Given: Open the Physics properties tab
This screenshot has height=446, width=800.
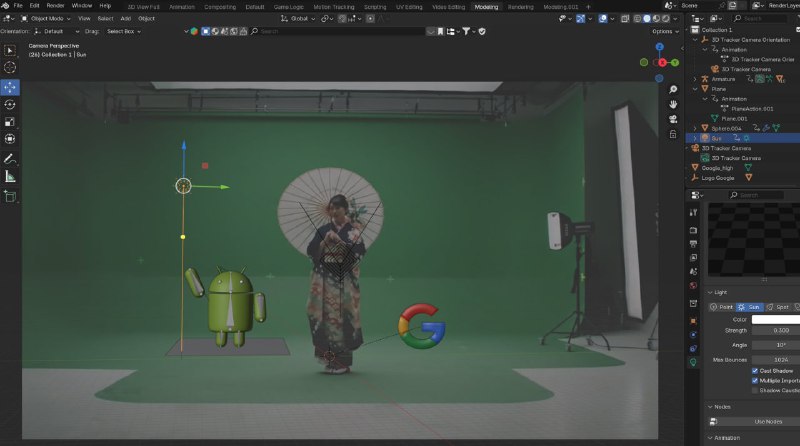Looking at the screenshot, I should pyautogui.click(x=693, y=335).
